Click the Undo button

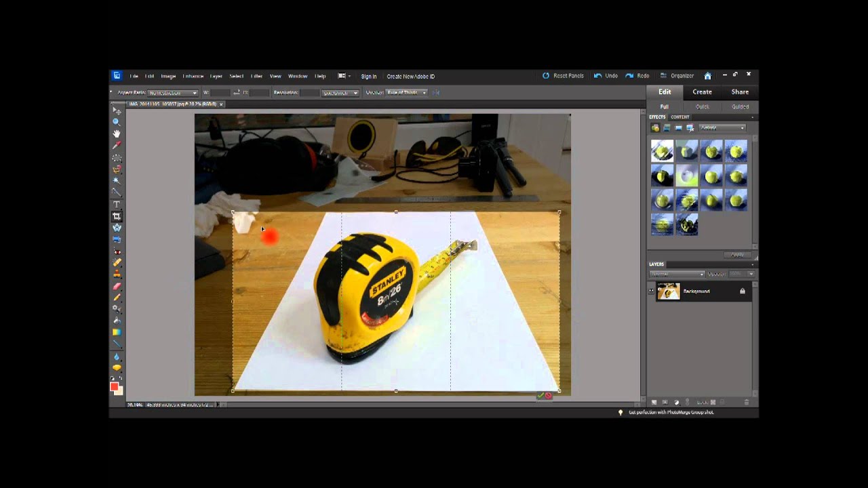[x=606, y=76]
